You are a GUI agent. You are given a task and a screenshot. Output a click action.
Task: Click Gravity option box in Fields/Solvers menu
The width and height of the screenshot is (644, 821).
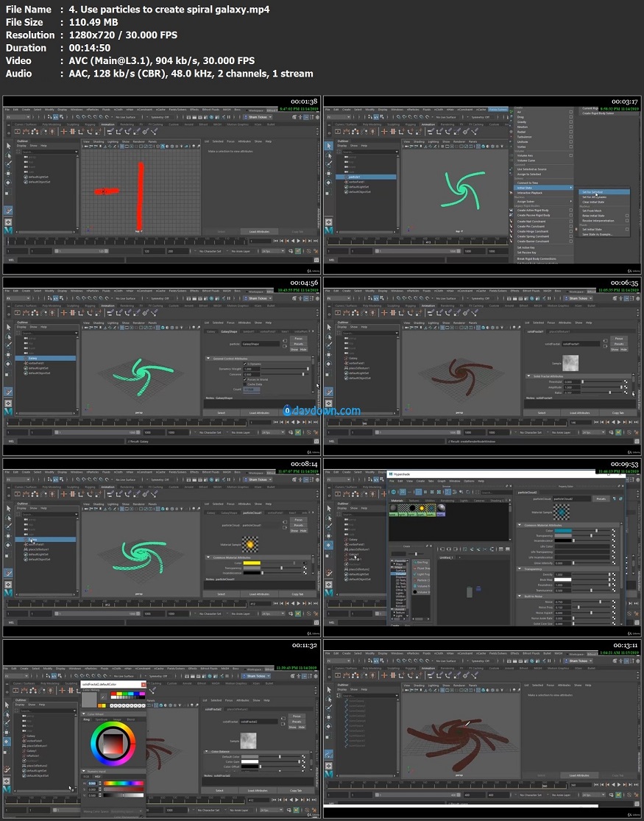point(570,122)
